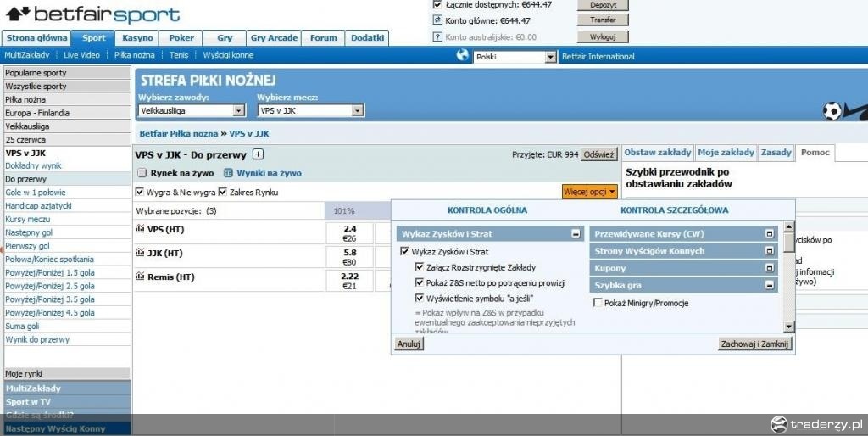
Task: Open the JJK (HT) price chart icon
Action: pyautogui.click(x=140, y=253)
